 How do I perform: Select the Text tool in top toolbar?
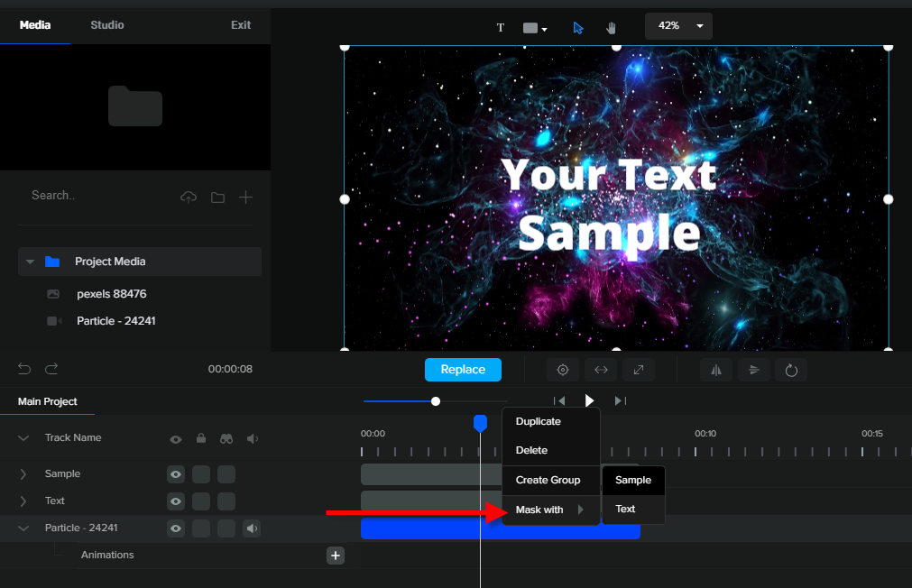click(501, 27)
